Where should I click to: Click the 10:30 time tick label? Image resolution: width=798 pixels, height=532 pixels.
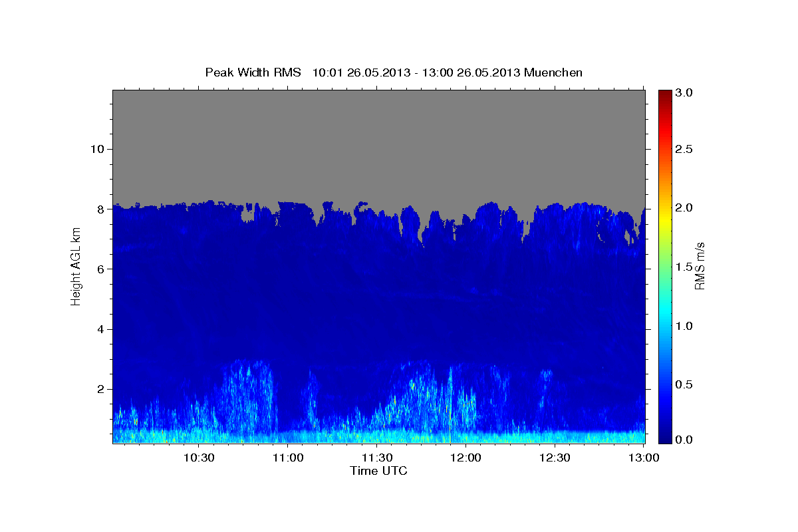(x=199, y=458)
